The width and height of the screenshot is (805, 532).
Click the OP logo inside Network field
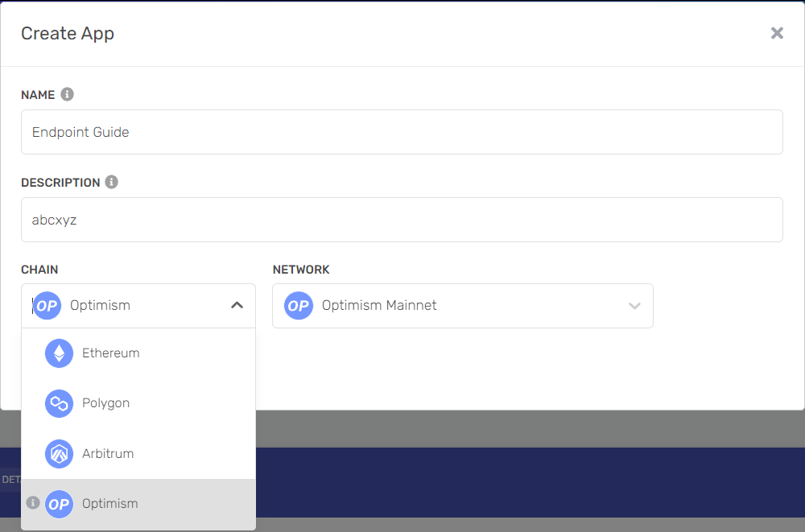[x=299, y=306]
